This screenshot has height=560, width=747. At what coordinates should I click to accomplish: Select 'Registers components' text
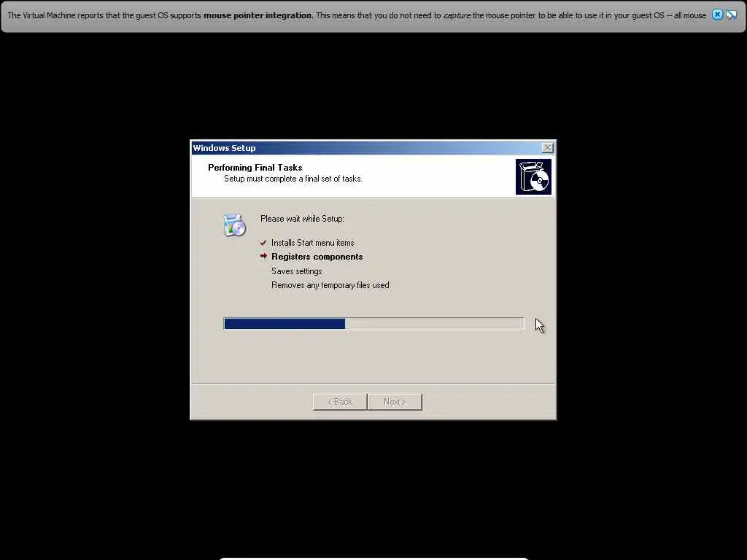(317, 257)
